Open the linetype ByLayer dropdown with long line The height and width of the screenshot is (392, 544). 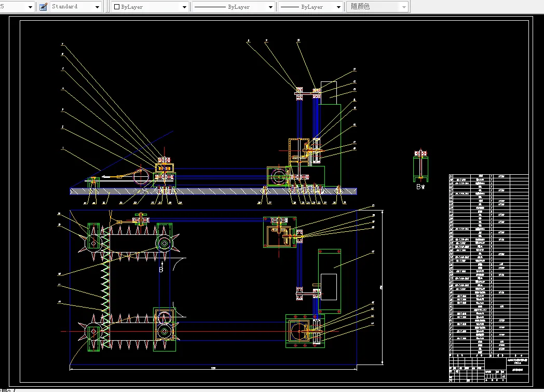pos(234,7)
